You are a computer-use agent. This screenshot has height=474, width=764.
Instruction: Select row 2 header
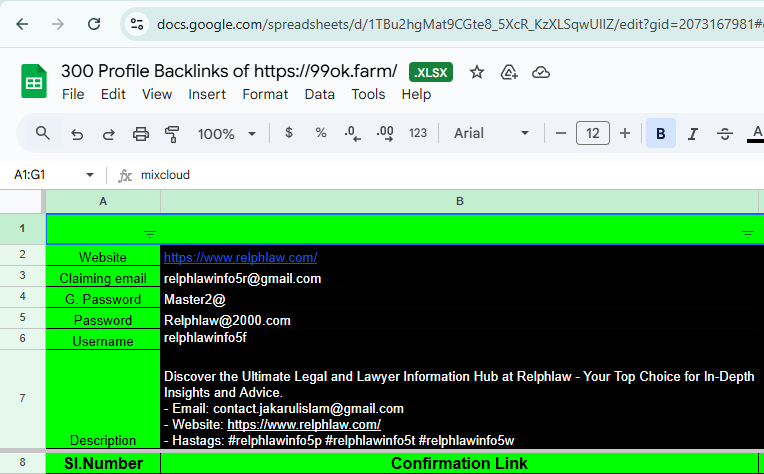[x=22, y=254]
